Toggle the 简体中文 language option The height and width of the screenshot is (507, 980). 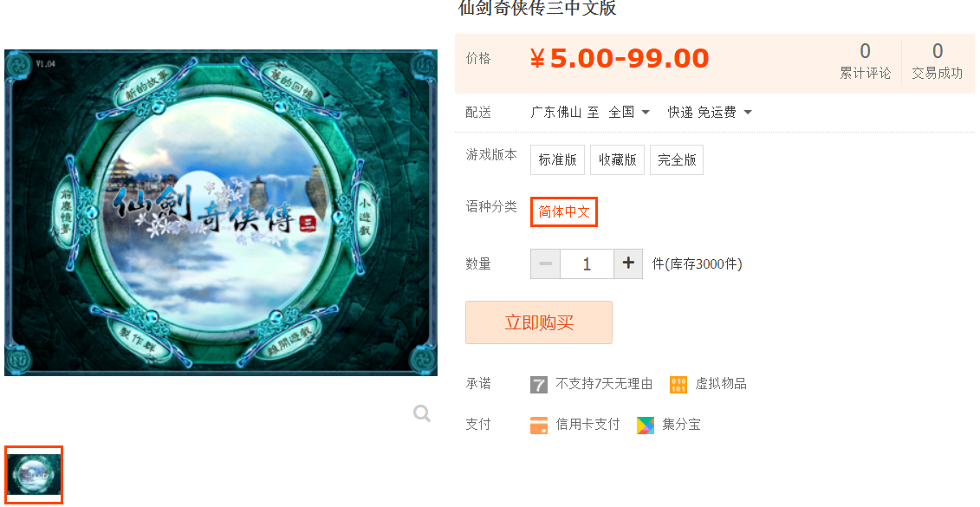pyautogui.click(x=564, y=212)
